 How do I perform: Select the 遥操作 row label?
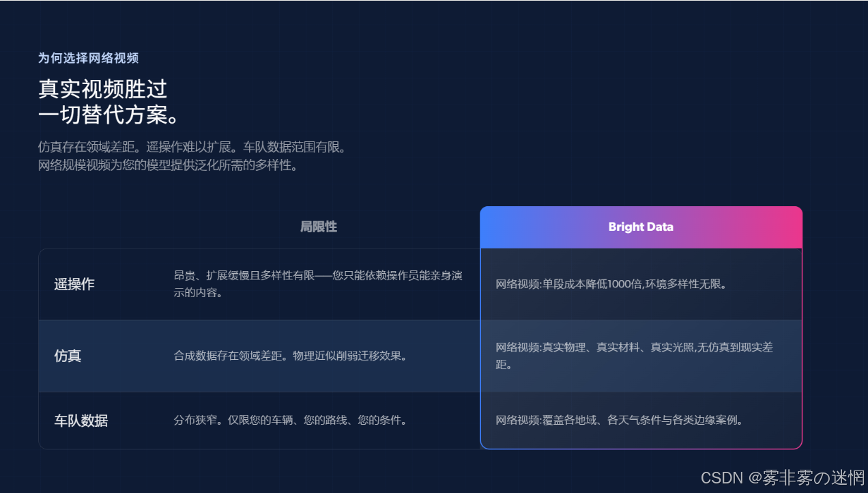(x=74, y=285)
